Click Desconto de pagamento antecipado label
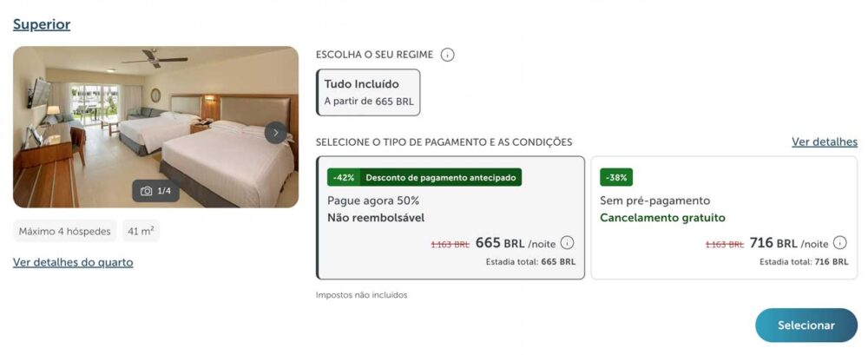Screen dimensions: 868x355 [x=441, y=177]
